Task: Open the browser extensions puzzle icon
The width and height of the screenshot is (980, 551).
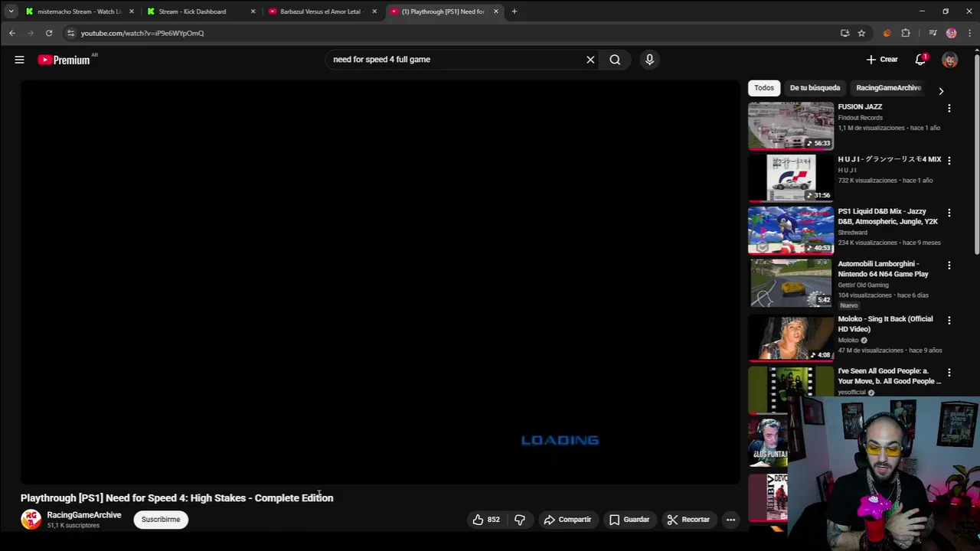Action: [x=906, y=33]
